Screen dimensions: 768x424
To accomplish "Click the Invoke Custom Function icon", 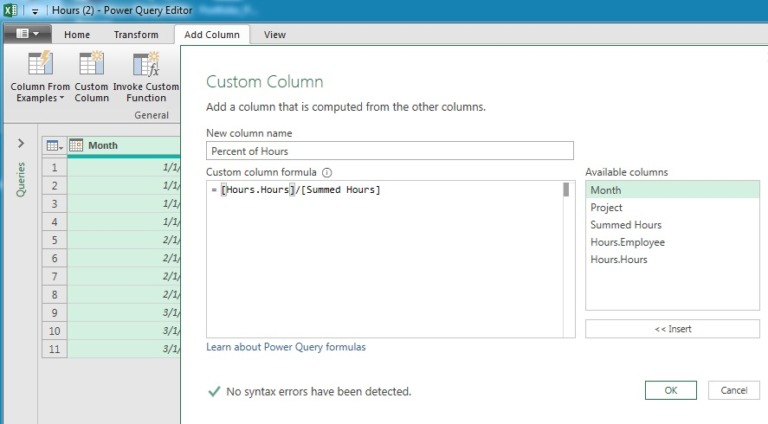I will tap(146, 65).
